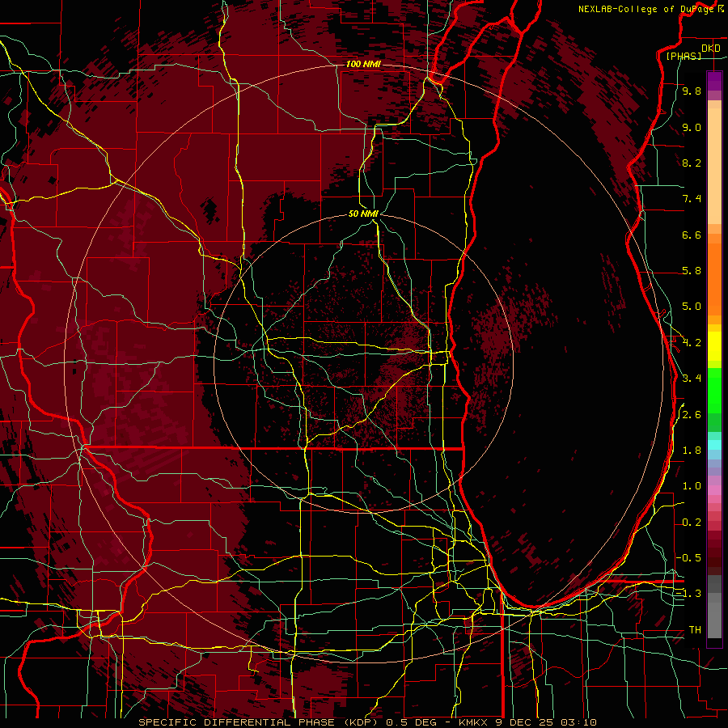
Task: Click the -0.5 scale value
Action: [688, 558]
